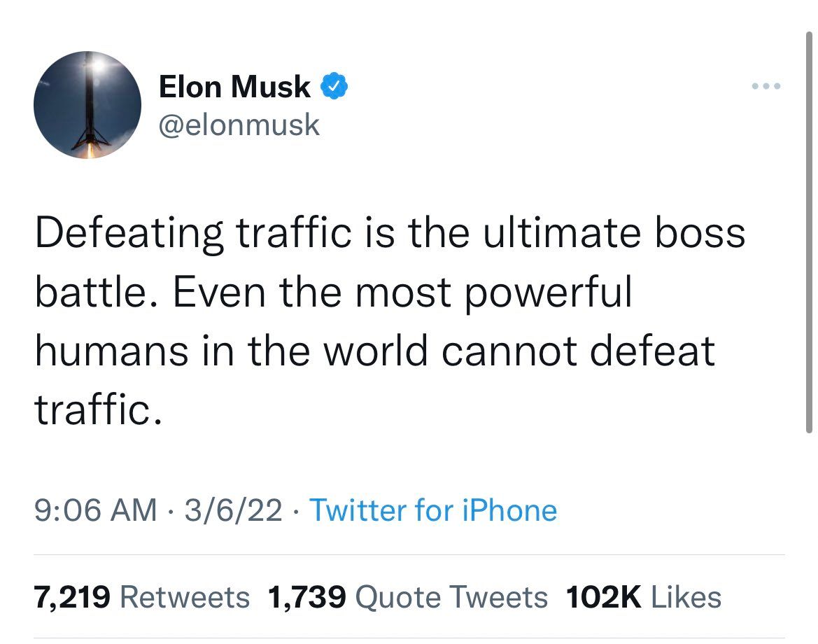Click the blue verified checkmark badge
Screen dimensions: 818x644
coord(334,86)
